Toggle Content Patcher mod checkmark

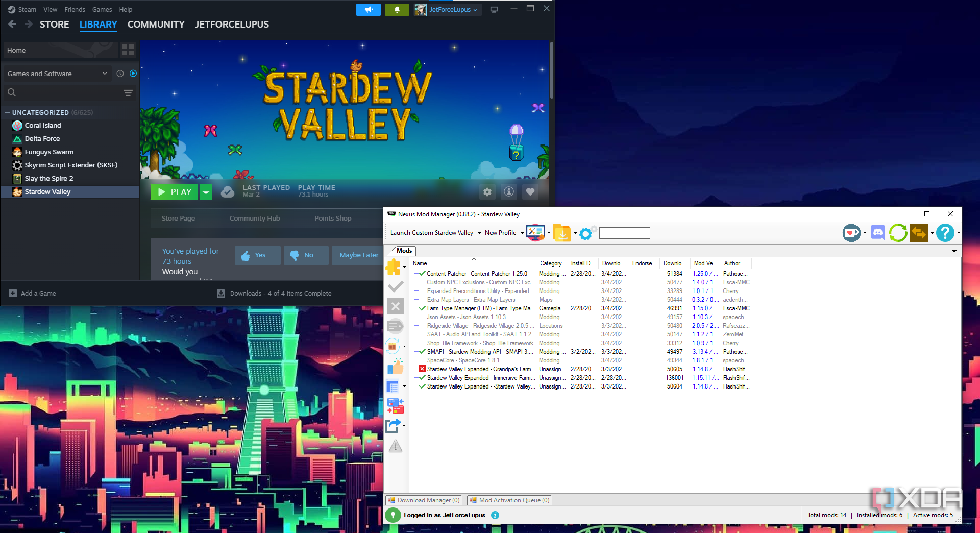point(422,273)
